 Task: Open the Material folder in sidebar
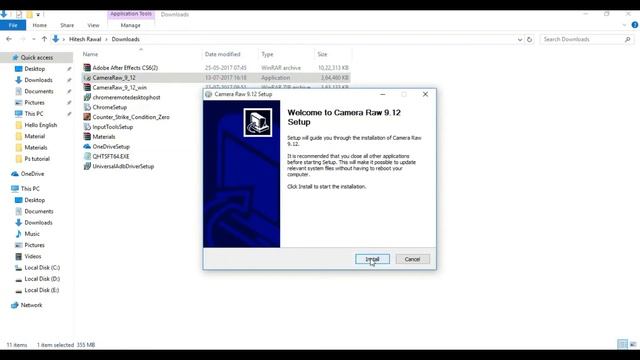(35, 136)
